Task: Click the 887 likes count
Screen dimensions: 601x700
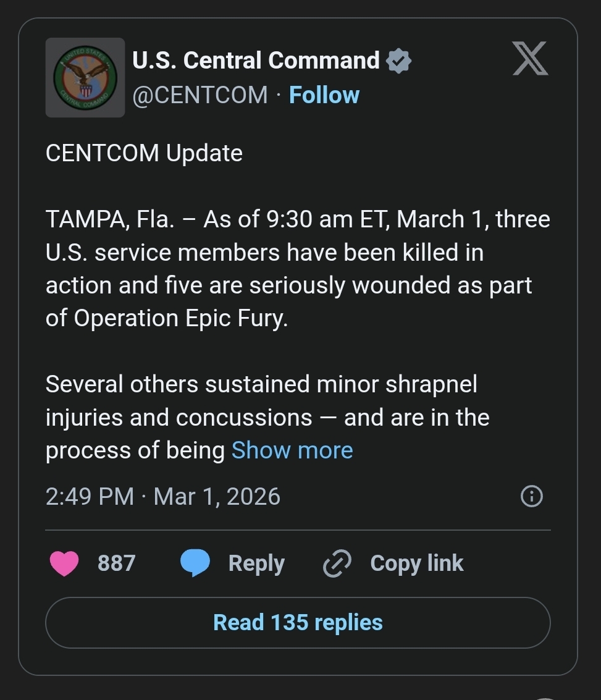Action: (116, 563)
